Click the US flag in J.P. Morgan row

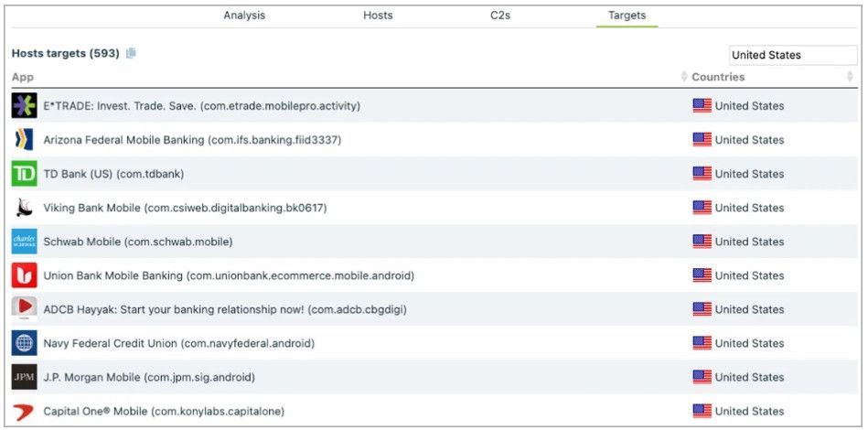pyautogui.click(x=702, y=377)
